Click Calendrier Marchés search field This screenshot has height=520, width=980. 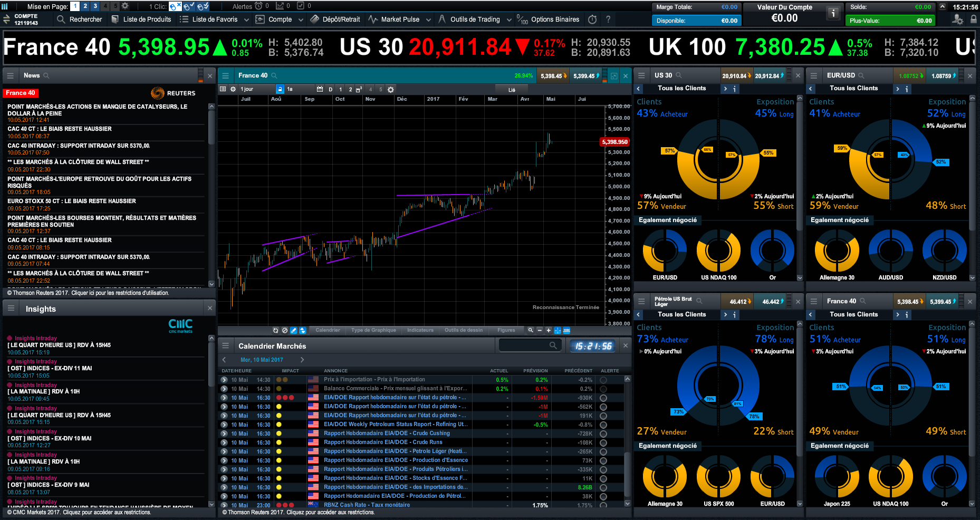click(530, 345)
